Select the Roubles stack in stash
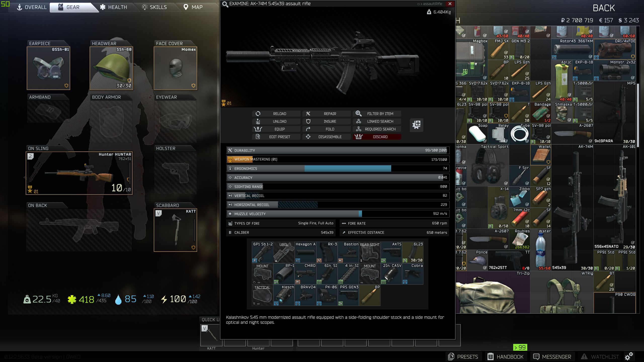Viewport: 644px width, 362px height. 520,239
